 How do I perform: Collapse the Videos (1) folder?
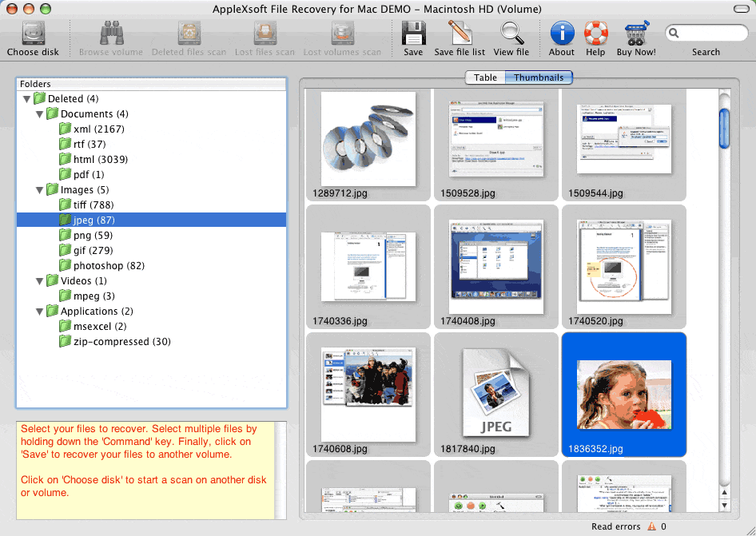click(x=40, y=281)
